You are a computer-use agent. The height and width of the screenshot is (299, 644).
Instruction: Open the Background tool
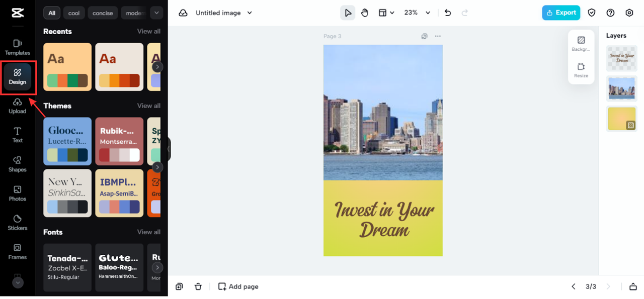pyautogui.click(x=581, y=44)
